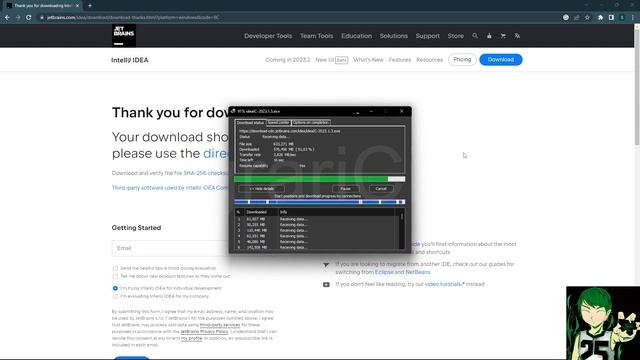This screenshot has width=640, height=360.
Task: Open the Store menu
Action: tap(456, 36)
